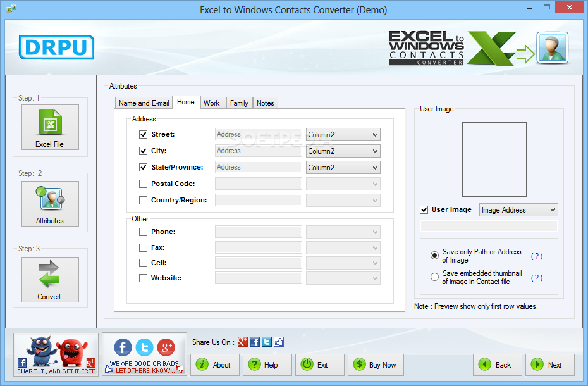Uncheck the State/Province checkbox
This screenshot has height=386, width=588.
(x=144, y=168)
